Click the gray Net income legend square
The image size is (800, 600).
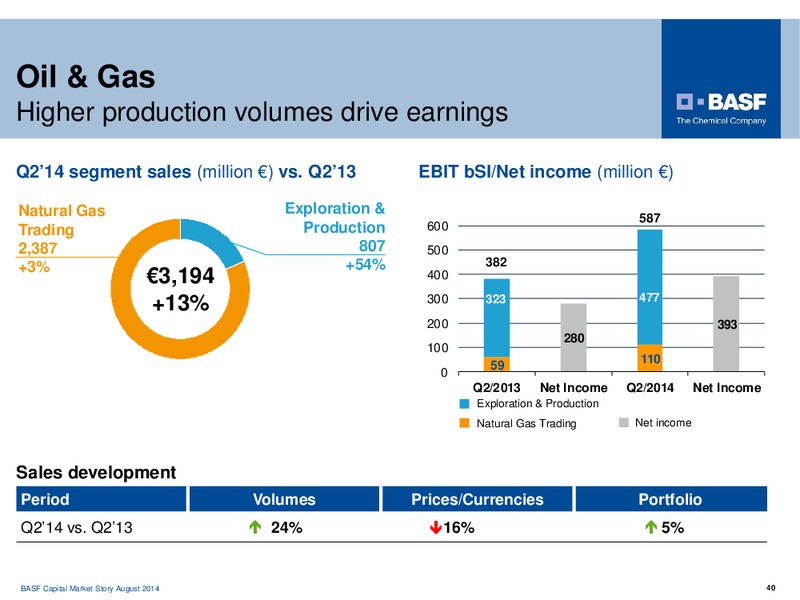coord(623,422)
